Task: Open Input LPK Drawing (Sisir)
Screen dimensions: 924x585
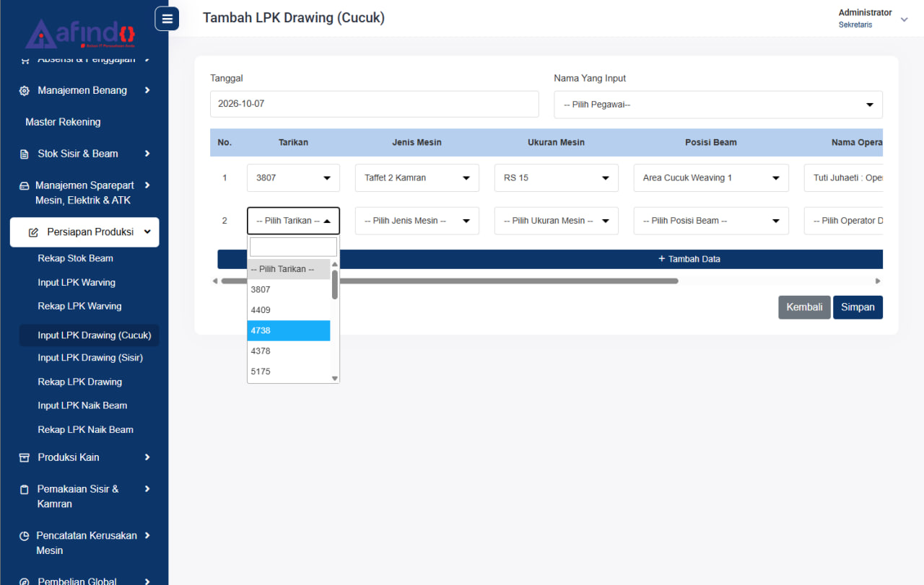Action: click(x=90, y=358)
